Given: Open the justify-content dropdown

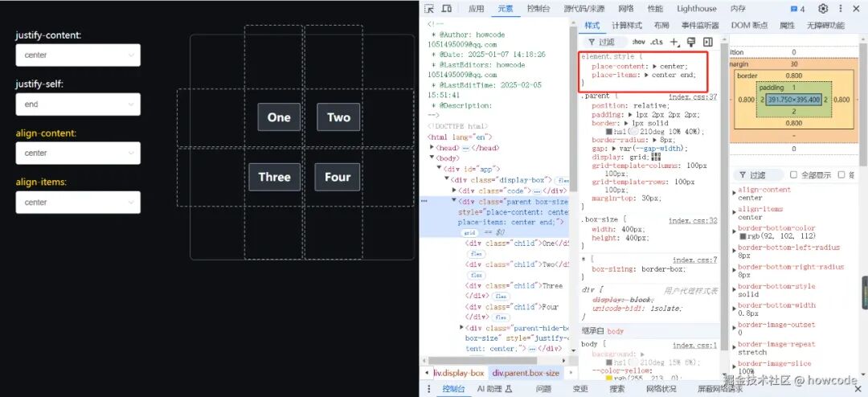Looking at the screenshot, I should coord(78,55).
